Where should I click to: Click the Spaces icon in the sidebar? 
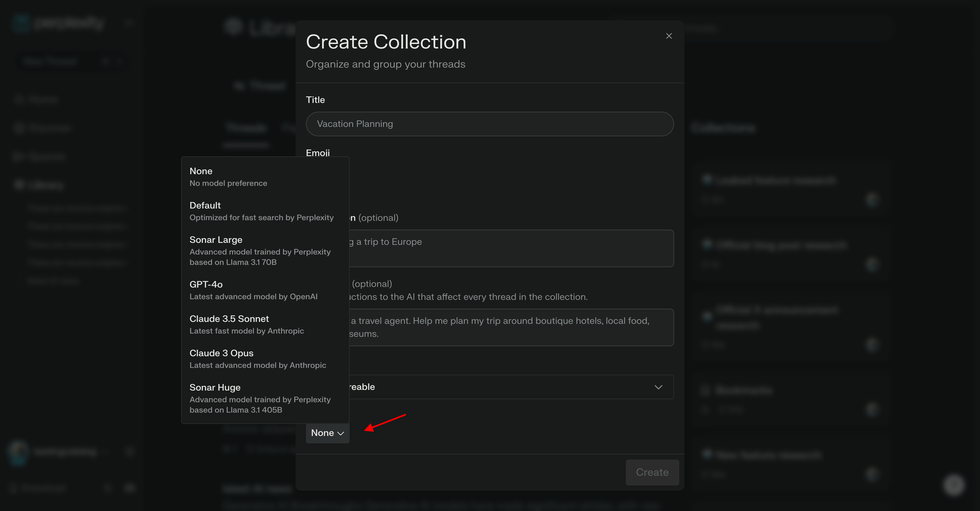(19, 156)
